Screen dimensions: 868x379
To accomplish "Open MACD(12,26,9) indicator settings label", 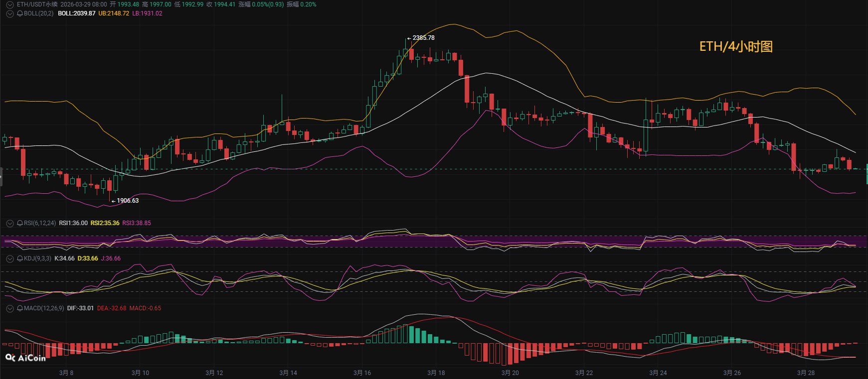I will tap(44, 308).
